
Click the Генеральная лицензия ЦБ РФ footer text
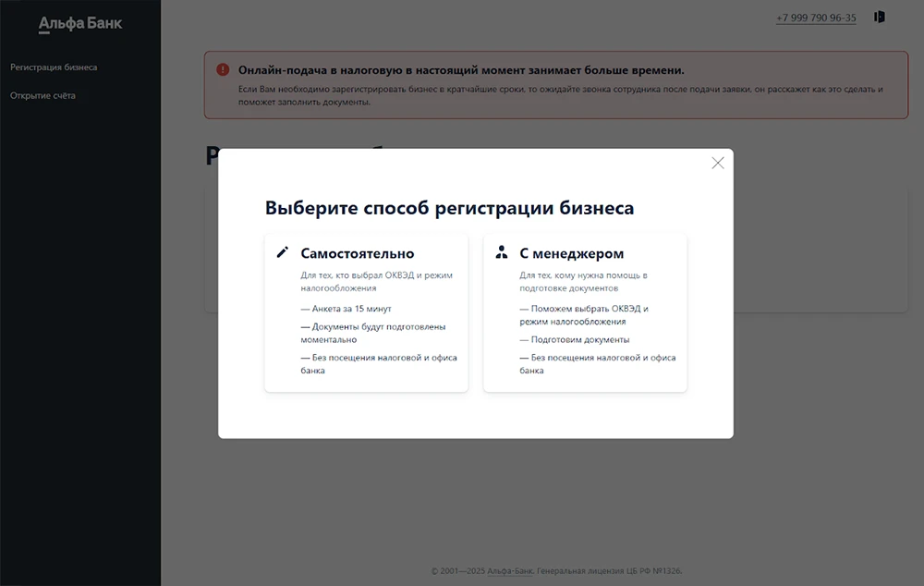[609, 571]
